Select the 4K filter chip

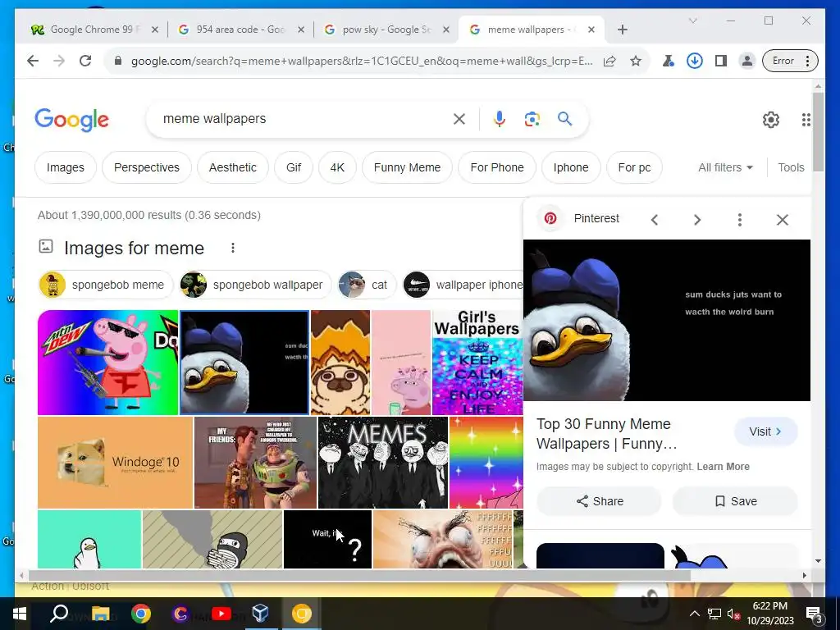[337, 167]
